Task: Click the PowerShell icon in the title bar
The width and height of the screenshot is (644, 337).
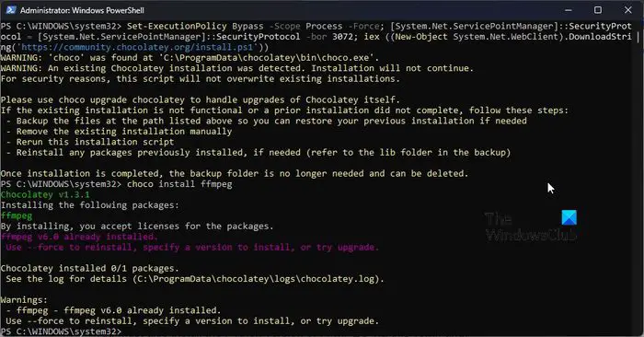Action: (11, 10)
